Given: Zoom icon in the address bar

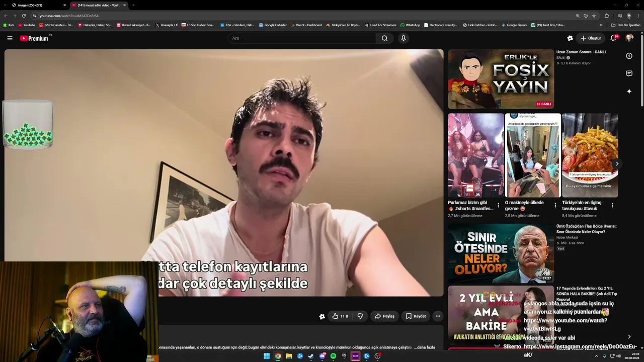Looking at the screenshot, I should pos(578,16).
